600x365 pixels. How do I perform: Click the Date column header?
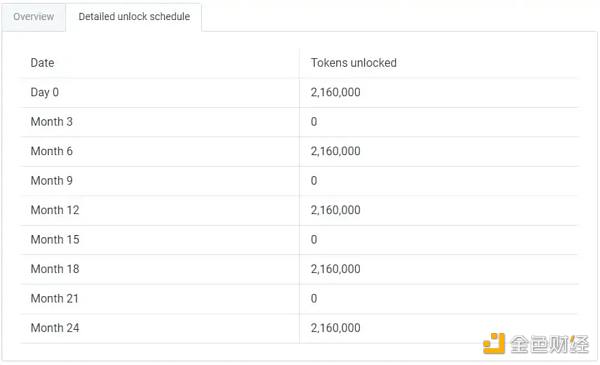click(42, 63)
